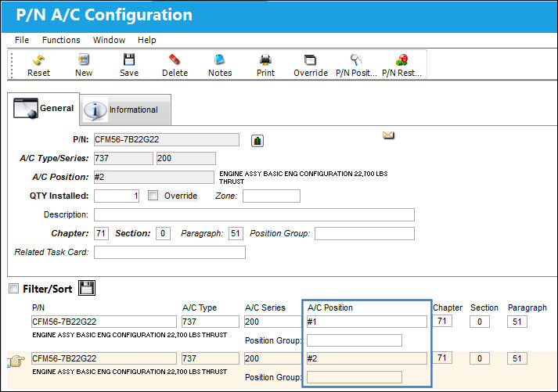This screenshot has height=392, width=558.
Task: Select the Chapter 71 cell in #2 row
Action: point(442,358)
